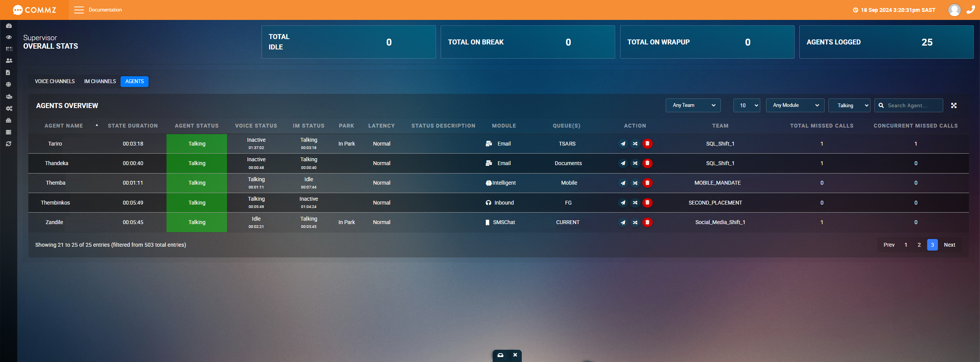
Task: Delete Zandile using the red trash icon
Action: pos(648,222)
